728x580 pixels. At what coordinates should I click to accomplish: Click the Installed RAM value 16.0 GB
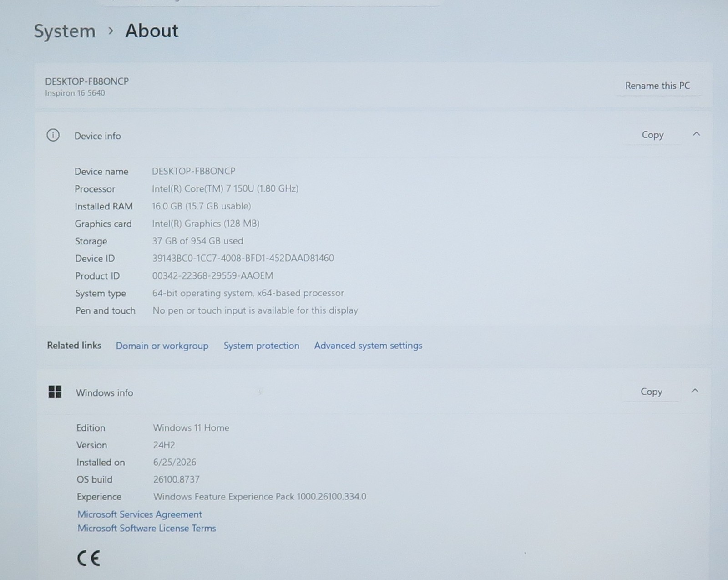(x=201, y=206)
